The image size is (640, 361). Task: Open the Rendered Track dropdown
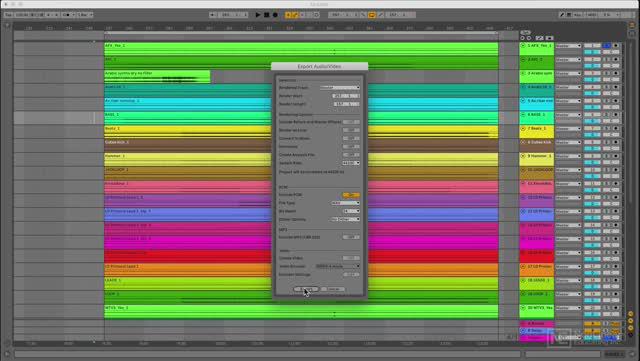340,87
